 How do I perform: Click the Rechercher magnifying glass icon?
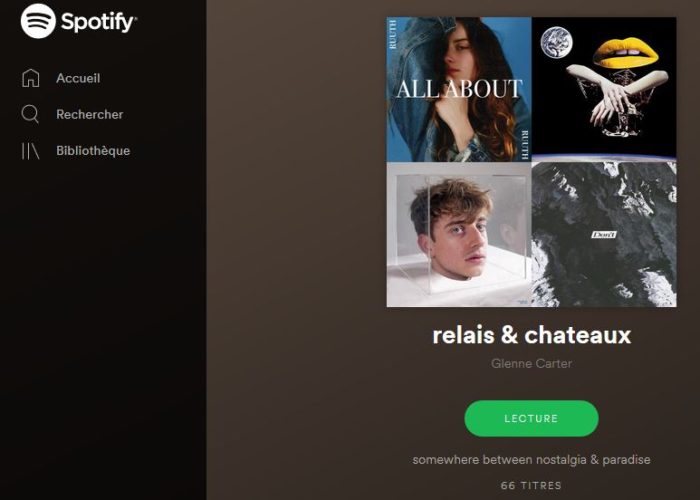point(30,114)
